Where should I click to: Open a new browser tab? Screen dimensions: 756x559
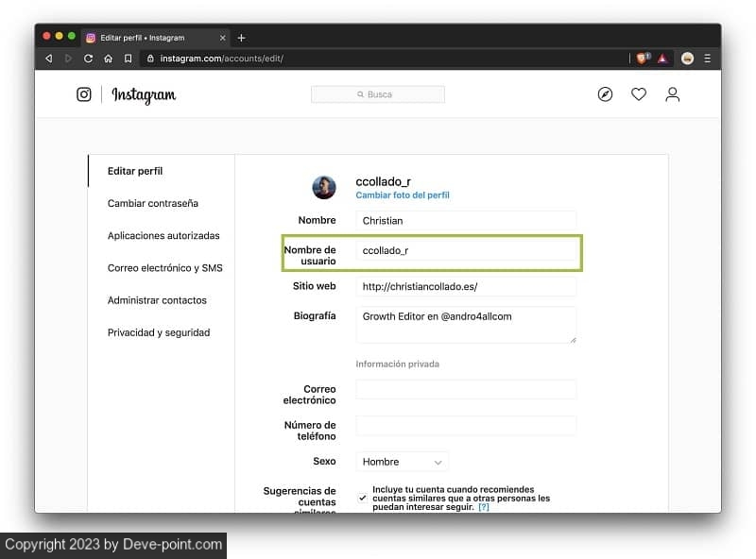point(241,38)
